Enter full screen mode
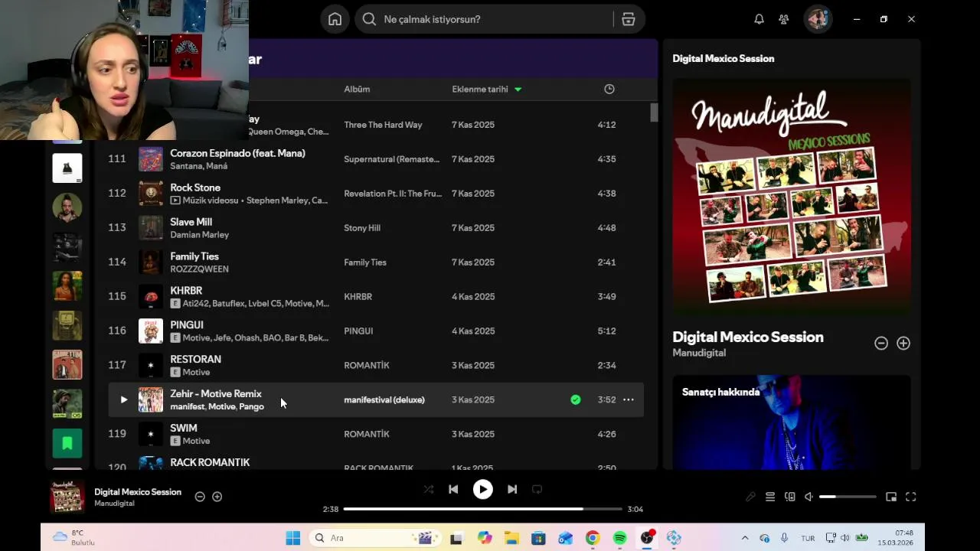 click(911, 497)
